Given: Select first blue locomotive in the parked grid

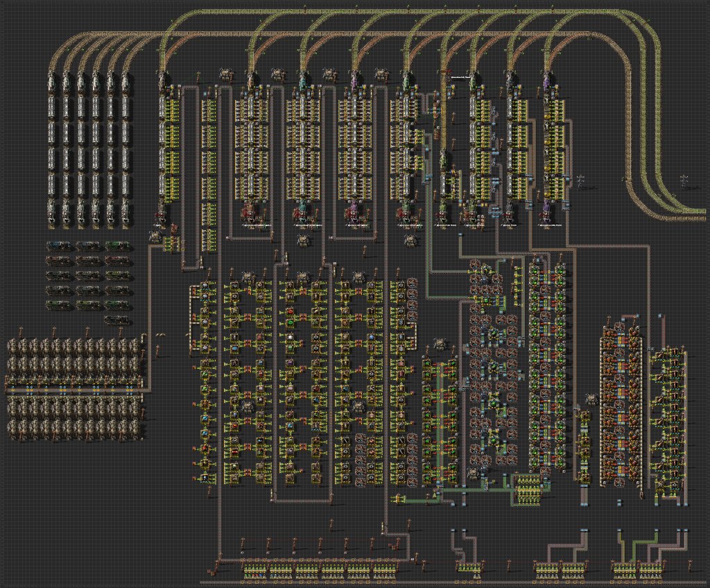Looking at the screenshot, I should pyautogui.click(x=59, y=246).
